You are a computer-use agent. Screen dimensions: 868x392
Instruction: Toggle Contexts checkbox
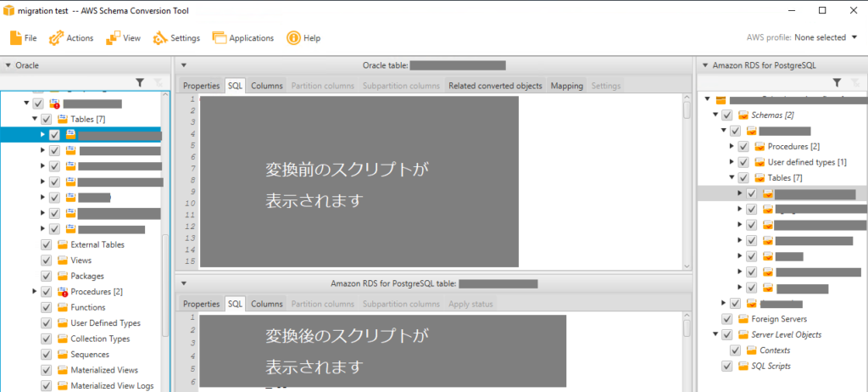pyautogui.click(x=735, y=350)
